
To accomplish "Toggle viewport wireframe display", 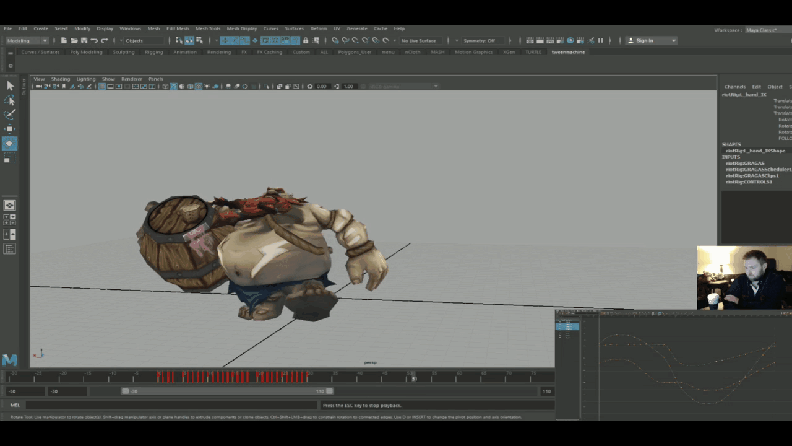I will (165, 86).
